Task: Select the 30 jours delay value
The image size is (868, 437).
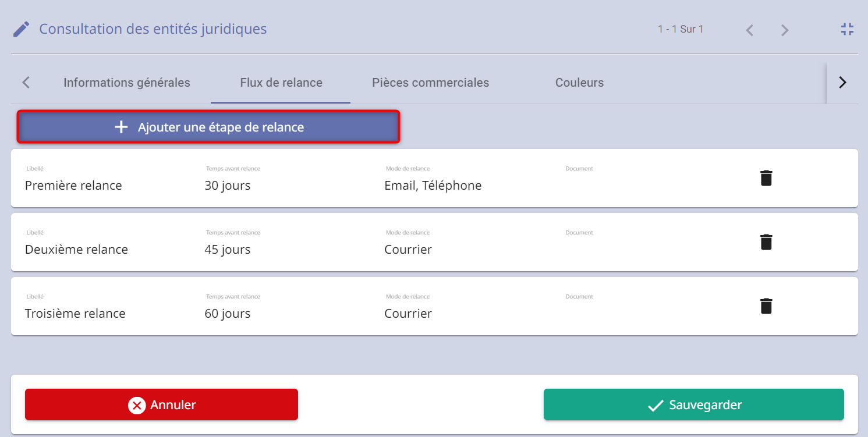Action: point(228,186)
